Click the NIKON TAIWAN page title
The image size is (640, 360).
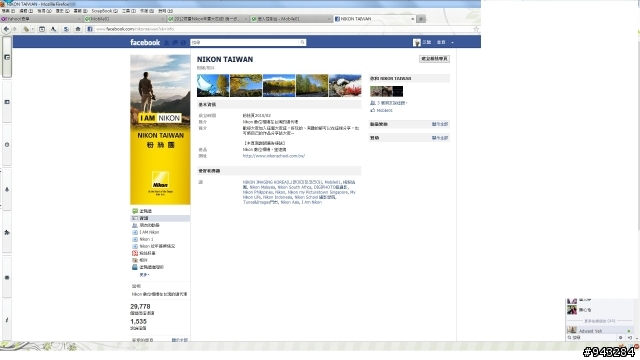pos(225,60)
